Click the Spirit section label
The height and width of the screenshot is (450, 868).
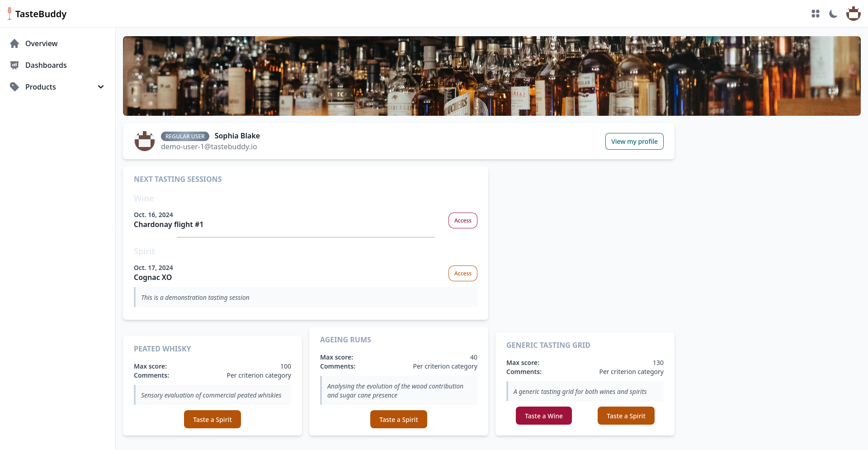point(144,251)
